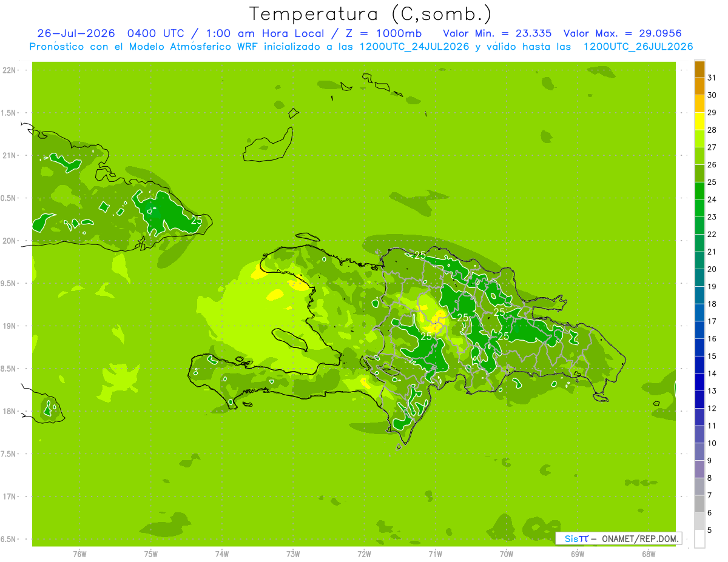
Task: Click the '8.5N' latitude label
Action: pyautogui.click(x=8, y=369)
